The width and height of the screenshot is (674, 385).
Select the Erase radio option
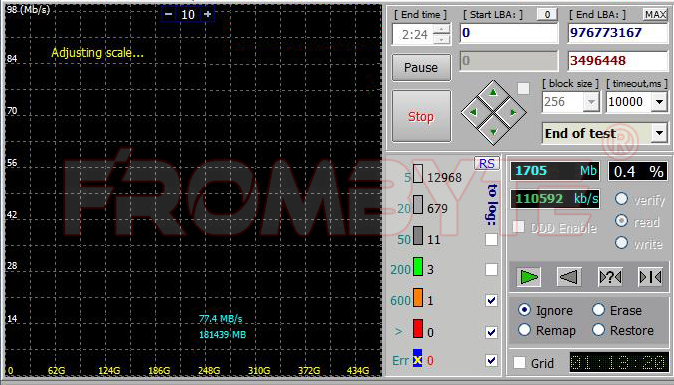[598, 310]
